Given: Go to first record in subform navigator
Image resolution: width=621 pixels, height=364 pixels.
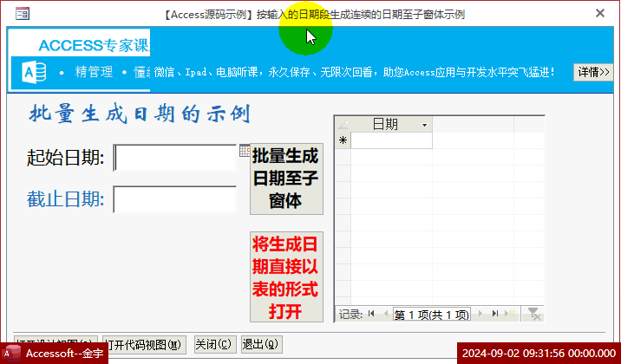Looking at the screenshot, I should click(371, 314).
